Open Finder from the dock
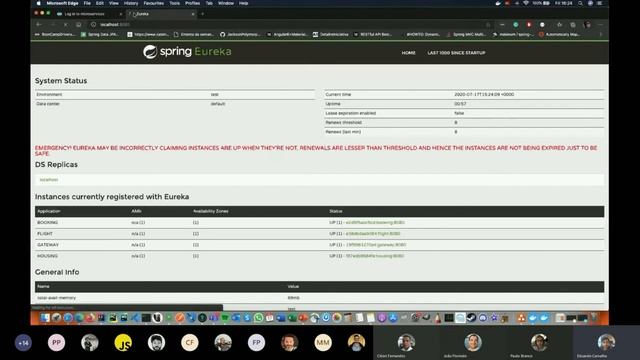Screen dimensions: 640x360 click(x=45, y=318)
